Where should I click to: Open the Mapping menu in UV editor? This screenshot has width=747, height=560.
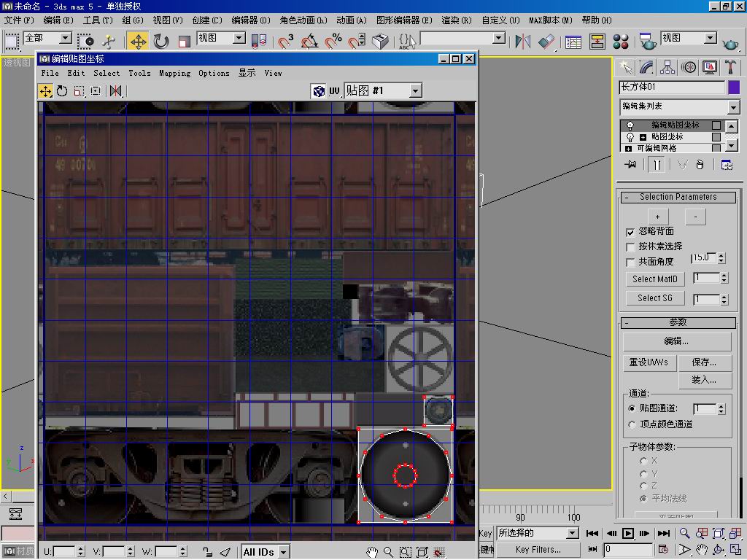pos(174,74)
